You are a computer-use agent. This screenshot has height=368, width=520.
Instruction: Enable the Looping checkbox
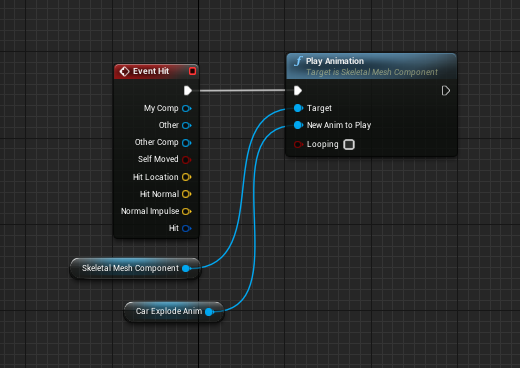tap(349, 145)
